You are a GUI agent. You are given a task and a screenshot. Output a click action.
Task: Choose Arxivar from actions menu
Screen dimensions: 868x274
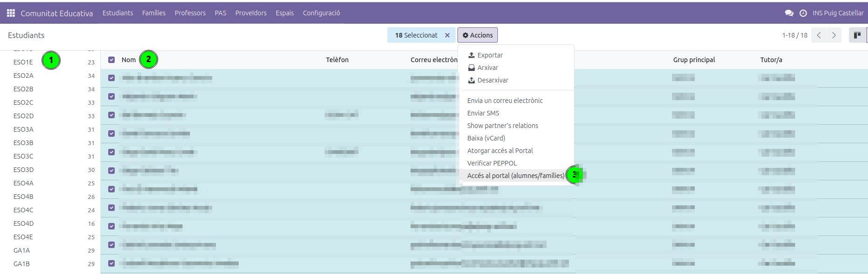[x=483, y=68]
